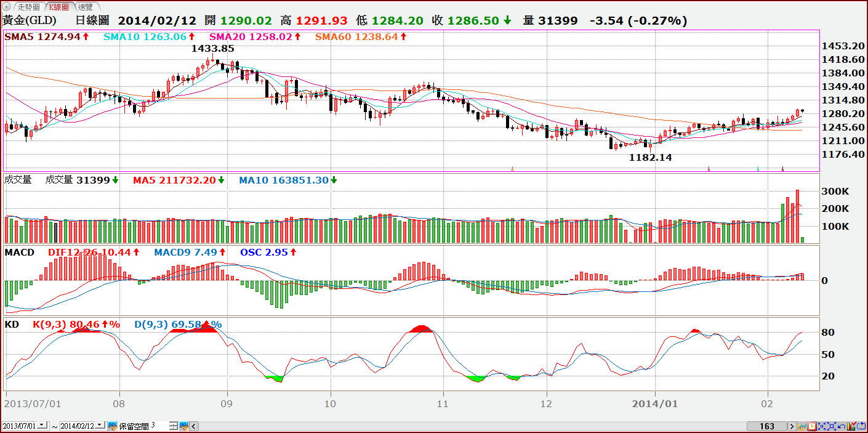The height and width of the screenshot is (433, 868).
Task: Click the red clock period icon
Action: point(812,426)
